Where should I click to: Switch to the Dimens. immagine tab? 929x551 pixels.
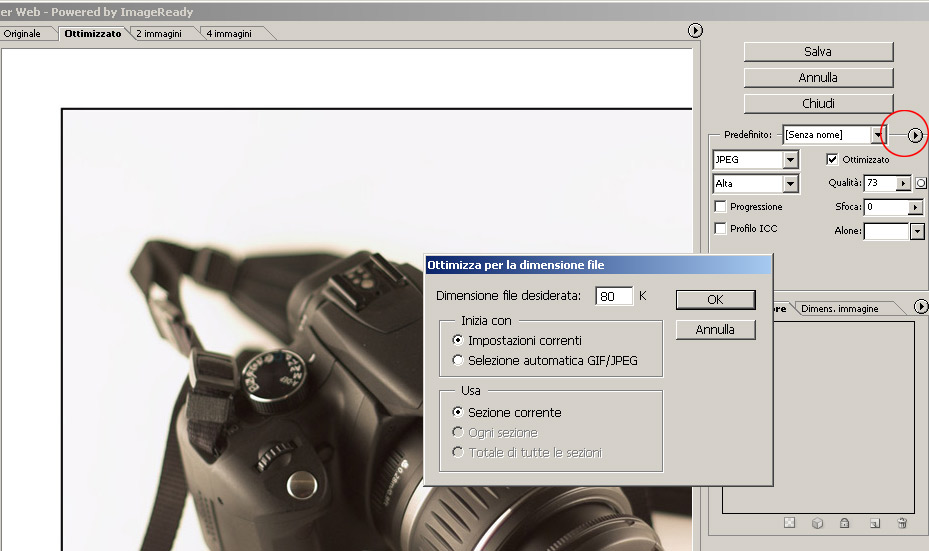[839, 309]
